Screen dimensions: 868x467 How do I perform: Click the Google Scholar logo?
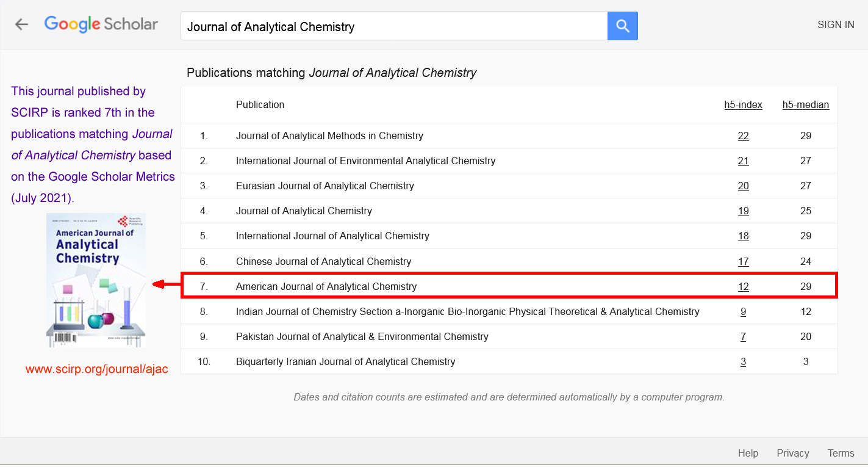point(101,24)
